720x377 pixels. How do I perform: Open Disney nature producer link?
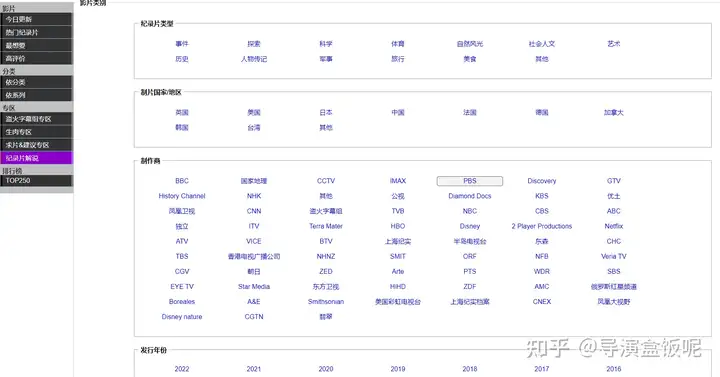pyautogui.click(x=182, y=317)
